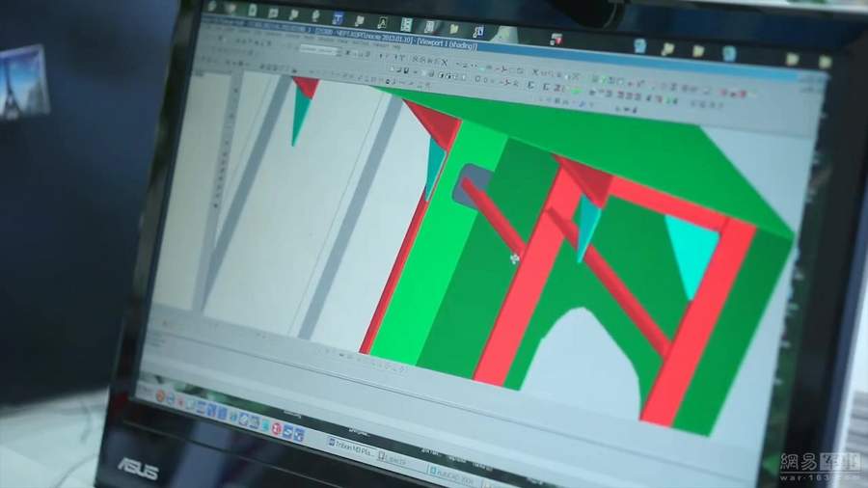Viewport: 868px width, 488px height.
Task: Open the desktop icon showing letter A
Action: pos(382,22)
